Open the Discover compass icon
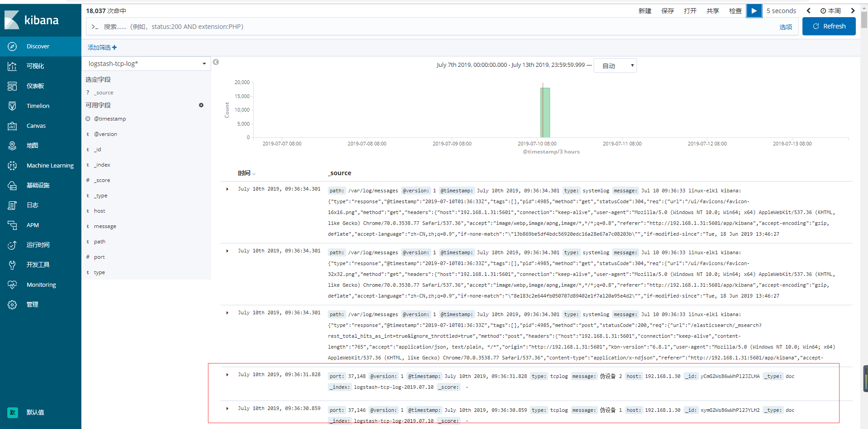Screen dimensions: 868x429 pyautogui.click(x=12, y=47)
